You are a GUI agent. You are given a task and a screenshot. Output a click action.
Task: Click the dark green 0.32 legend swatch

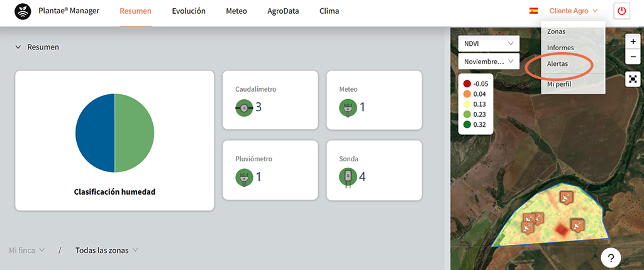click(467, 125)
